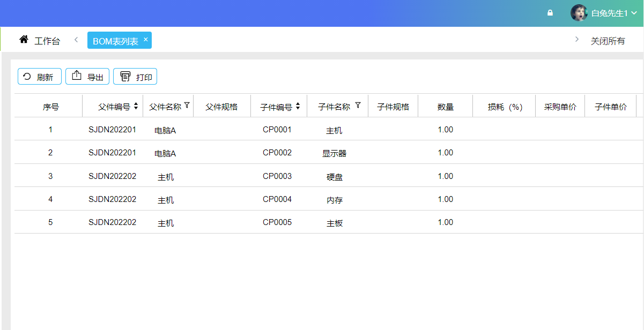
Task: Click the home icon beside 工作台
Action: [x=23, y=39]
